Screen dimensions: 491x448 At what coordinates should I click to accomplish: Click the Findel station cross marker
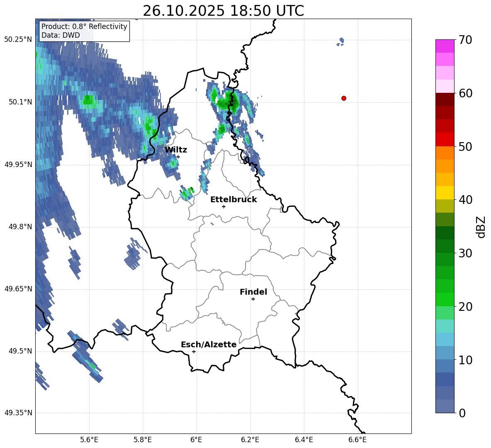pyautogui.click(x=253, y=299)
